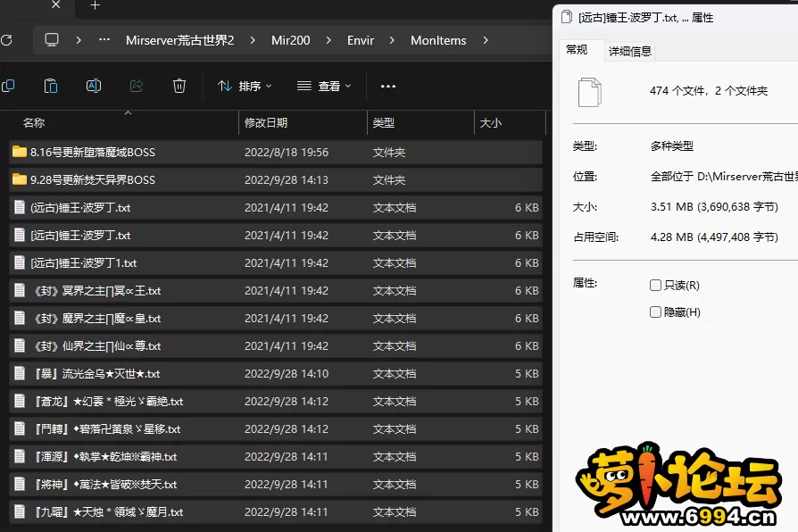Screen dimensions: 798x532
Task: Click the file icon of 『九曜』★天烛＊领域ㄚ魔月.txt
Action: point(20,511)
